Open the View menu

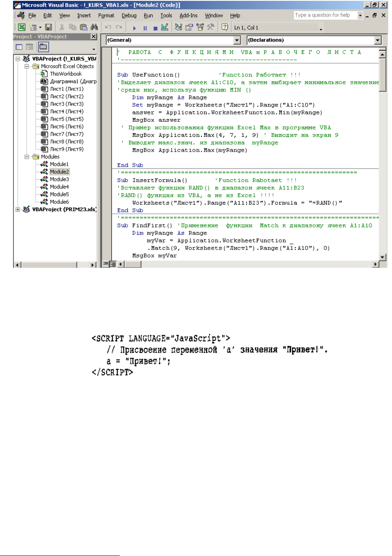click(x=64, y=15)
